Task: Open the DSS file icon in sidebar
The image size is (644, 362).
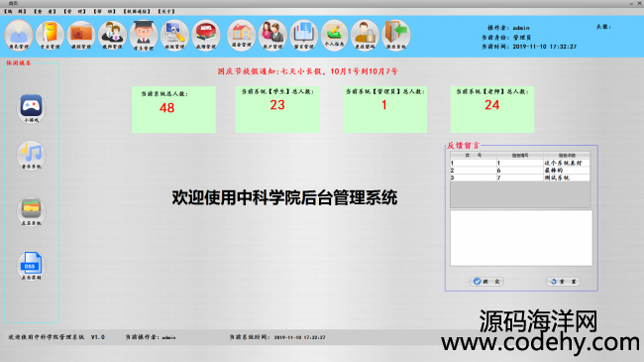Action: pyautogui.click(x=32, y=266)
